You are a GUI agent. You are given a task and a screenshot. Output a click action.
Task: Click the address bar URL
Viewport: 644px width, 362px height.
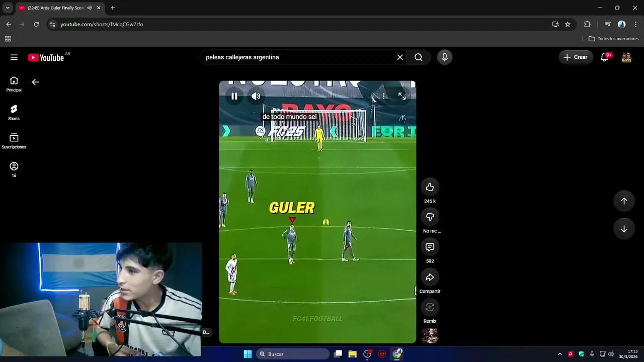point(102,24)
